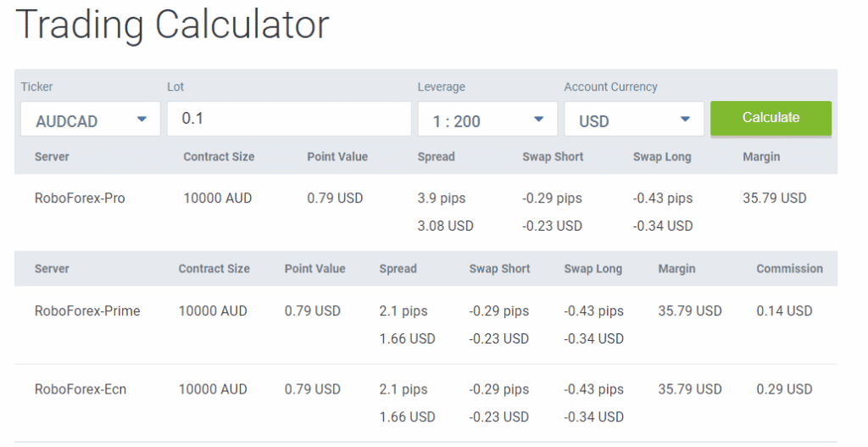
Task: Click the Margin header in the RoboForex-Pro table
Action: click(x=760, y=157)
